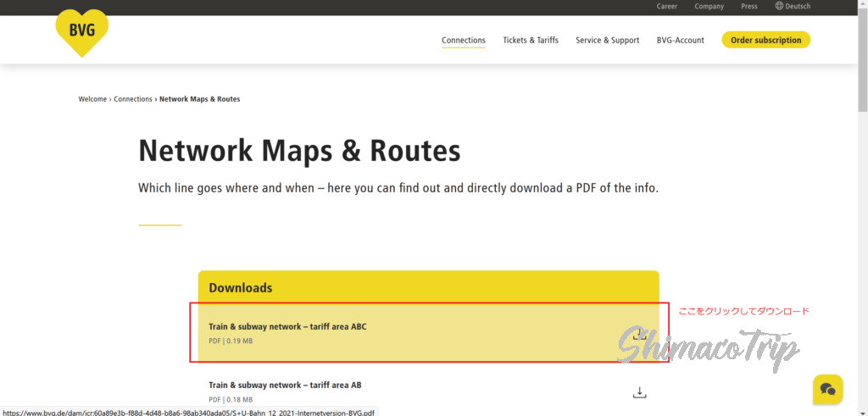Go to BVG-Account
The height and width of the screenshot is (416, 868).
(x=680, y=40)
